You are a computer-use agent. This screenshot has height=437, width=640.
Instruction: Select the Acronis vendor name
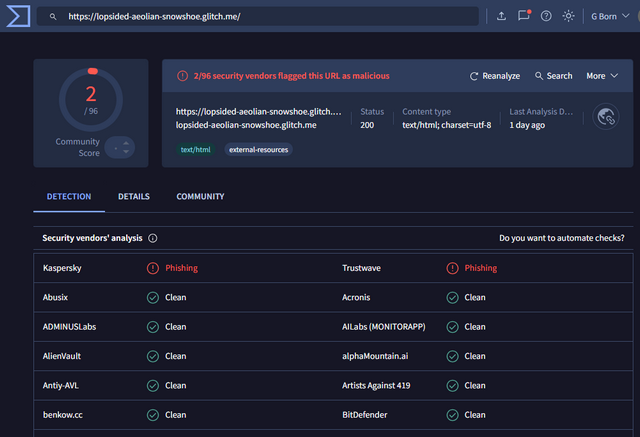(356, 297)
